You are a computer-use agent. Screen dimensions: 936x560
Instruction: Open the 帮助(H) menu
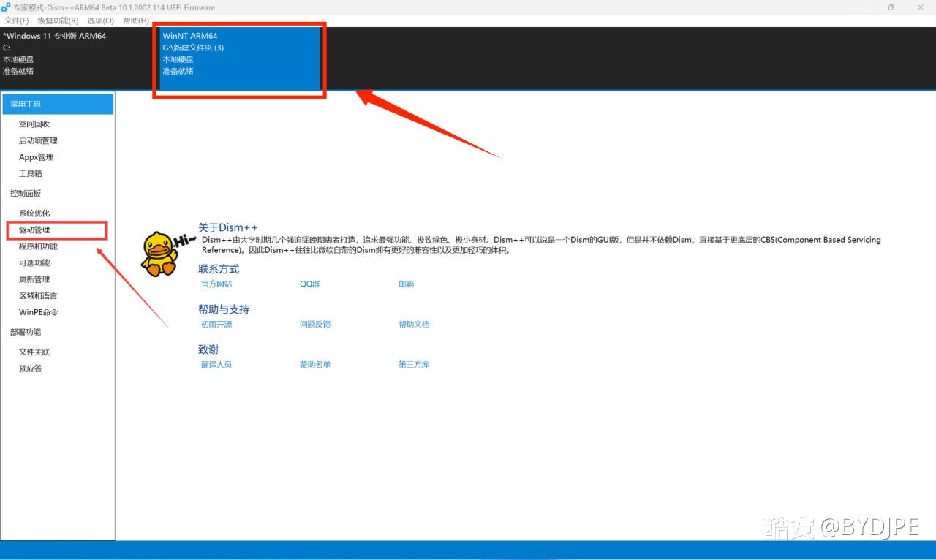[136, 21]
